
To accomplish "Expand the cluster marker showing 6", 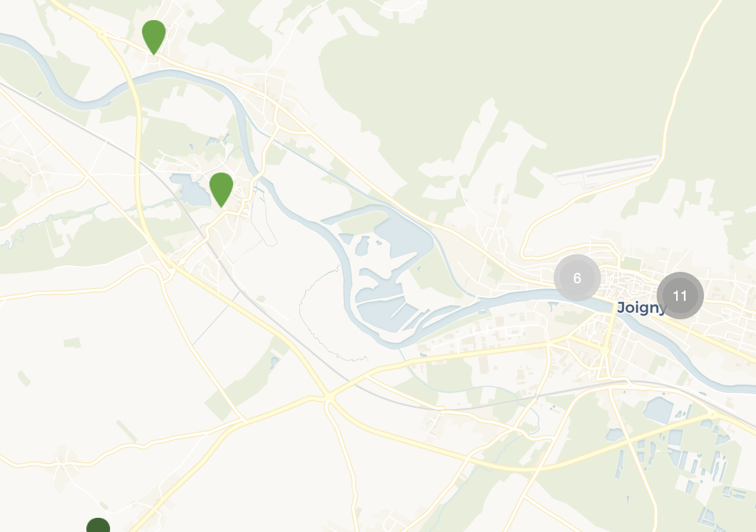I will point(577,278).
